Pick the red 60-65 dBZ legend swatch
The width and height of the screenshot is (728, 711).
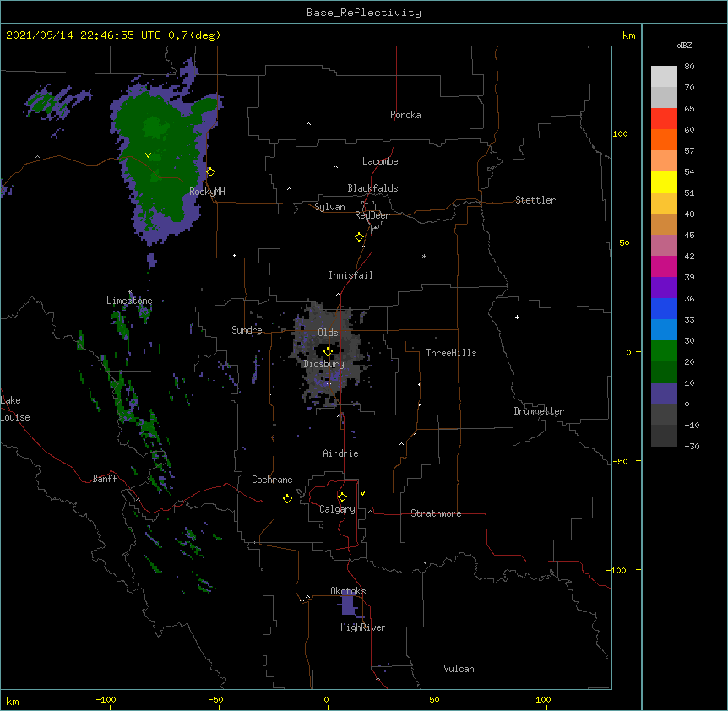pyautogui.click(x=664, y=118)
